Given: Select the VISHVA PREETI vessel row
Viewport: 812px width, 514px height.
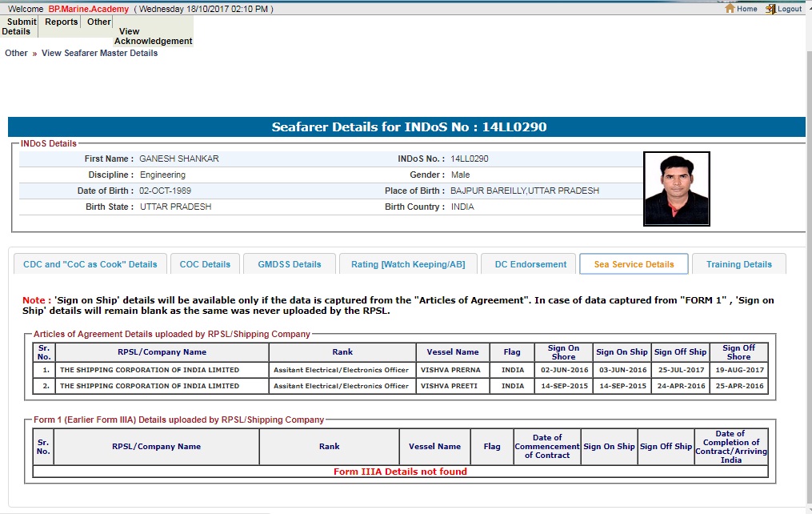Looking at the screenshot, I should pyautogui.click(x=449, y=386).
